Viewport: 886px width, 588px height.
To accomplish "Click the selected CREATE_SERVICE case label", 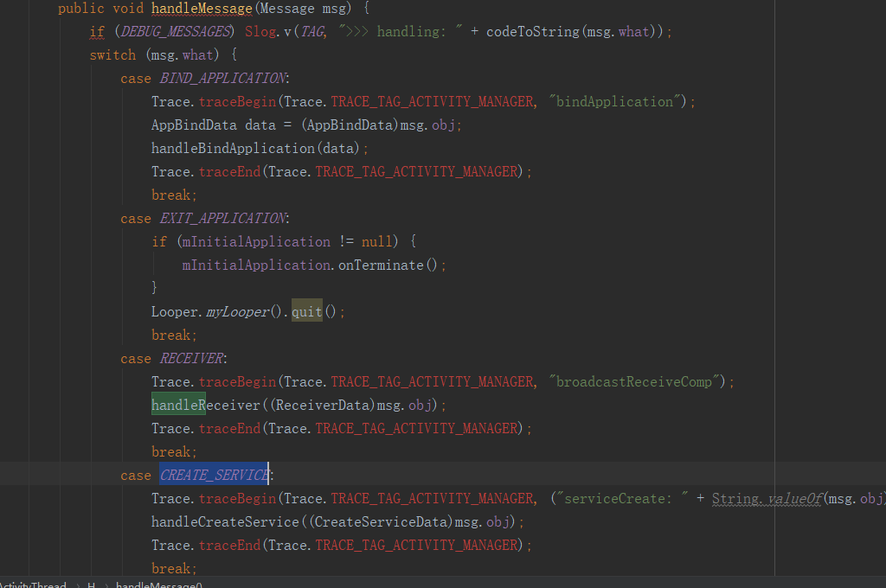I will 215,475.
